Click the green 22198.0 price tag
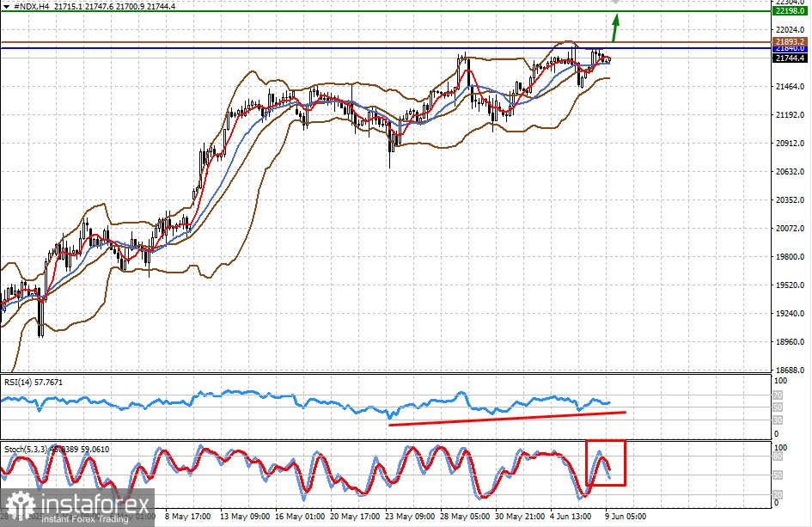 coord(789,11)
